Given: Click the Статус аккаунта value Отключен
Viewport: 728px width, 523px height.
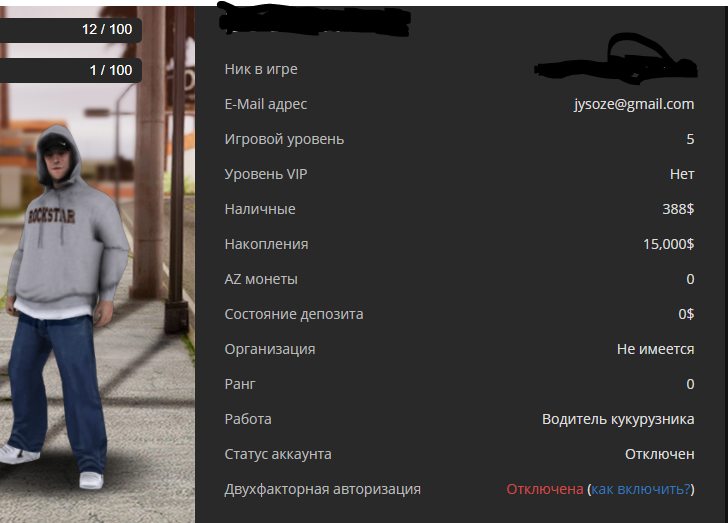Looking at the screenshot, I should coord(659,454).
